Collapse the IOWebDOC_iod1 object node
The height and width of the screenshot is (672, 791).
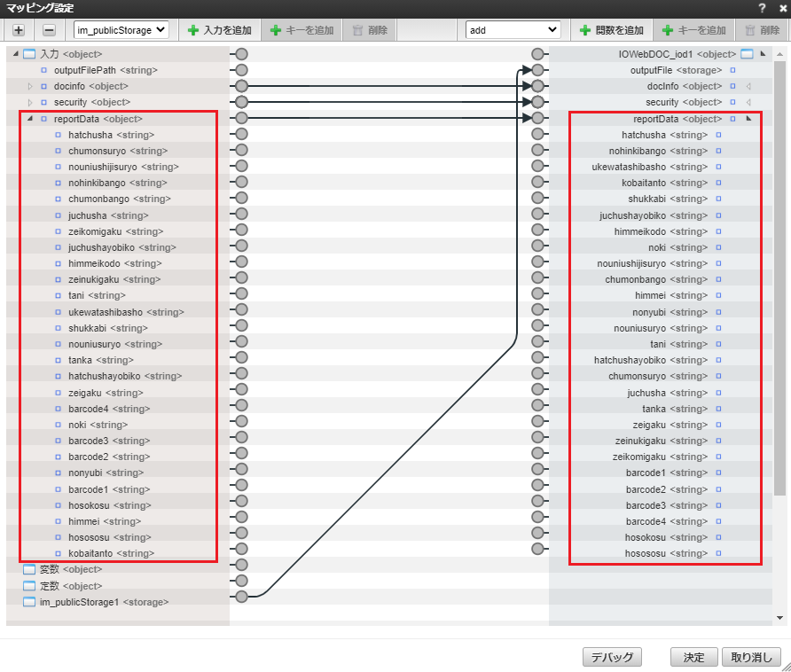pyautogui.click(x=763, y=53)
